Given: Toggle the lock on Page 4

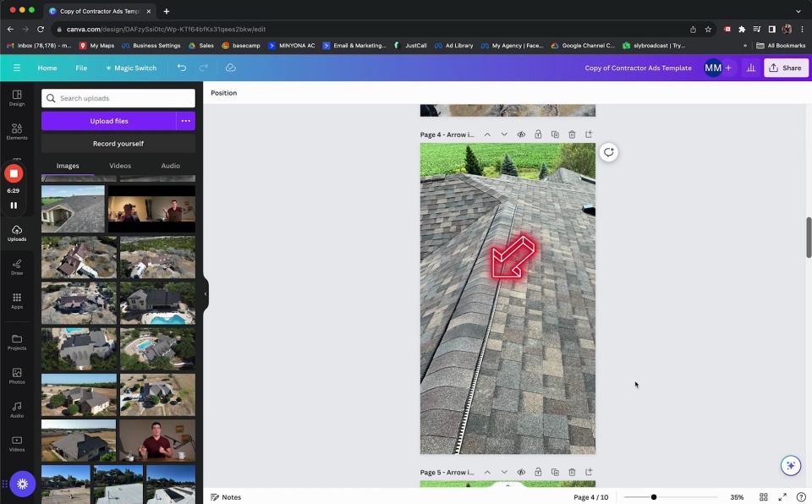Looking at the screenshot, I should [x=538, y=134].
